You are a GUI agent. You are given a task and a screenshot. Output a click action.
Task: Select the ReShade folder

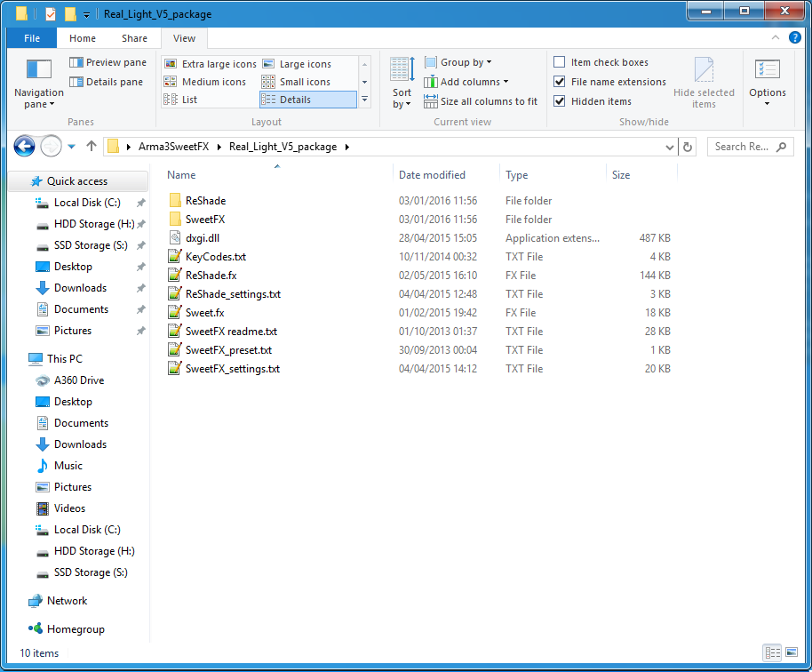point(205,201)
